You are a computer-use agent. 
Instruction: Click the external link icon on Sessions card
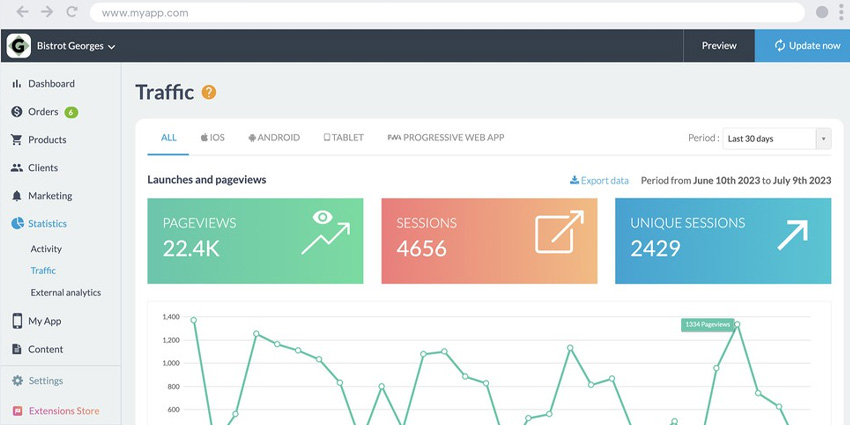pyautogui.click(x=559, y=231)
